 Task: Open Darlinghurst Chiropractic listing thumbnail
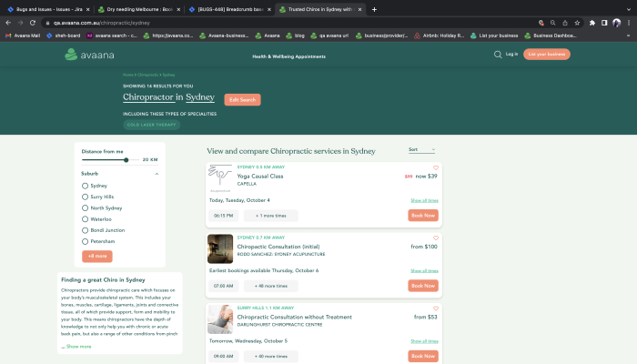(220, 319)
